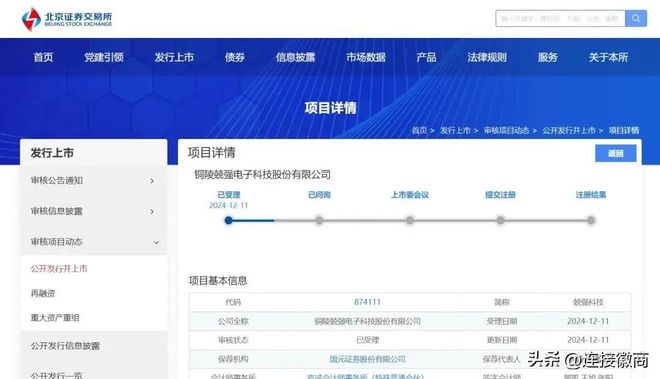
Task: Click the 提交注册 progress step dot
Action: click(x=500, y=220)
